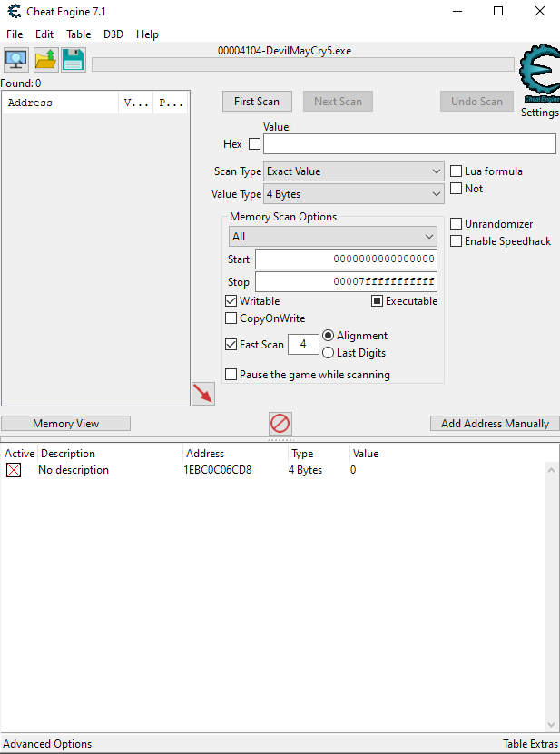The width and height of the screenshot is (560, 754).
Task: Select the Last Digits radio button
Action: 329,353
